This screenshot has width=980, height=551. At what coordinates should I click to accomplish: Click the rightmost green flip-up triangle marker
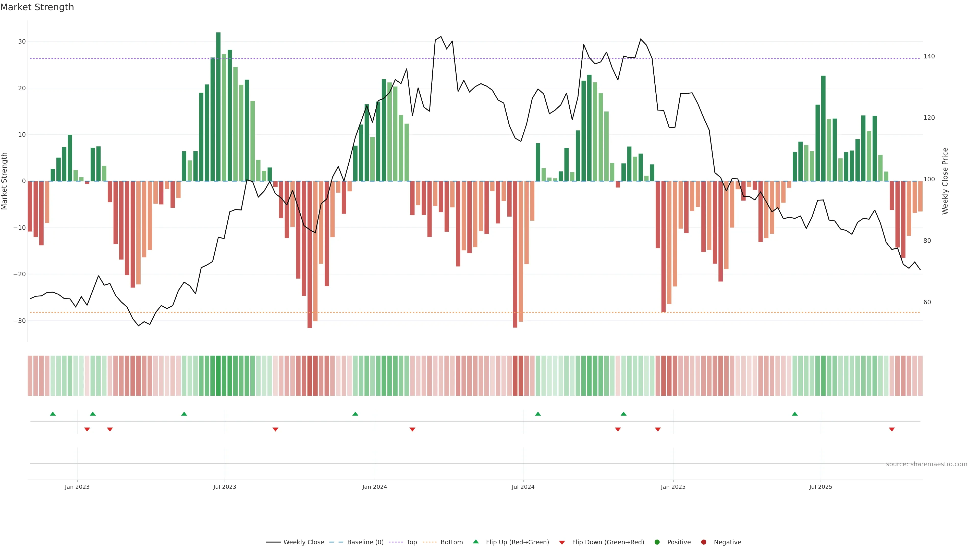coord(795,414)
